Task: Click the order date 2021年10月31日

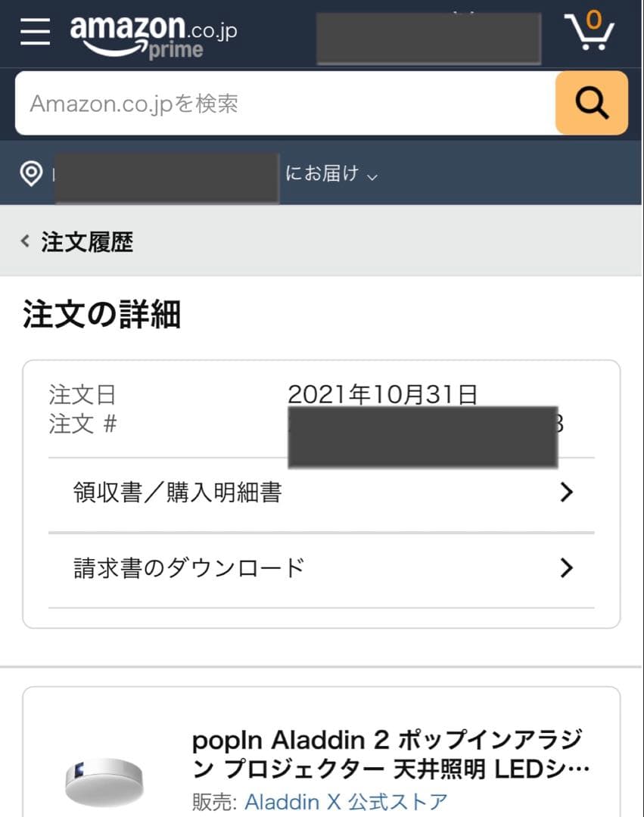Action: coord(382,394)
